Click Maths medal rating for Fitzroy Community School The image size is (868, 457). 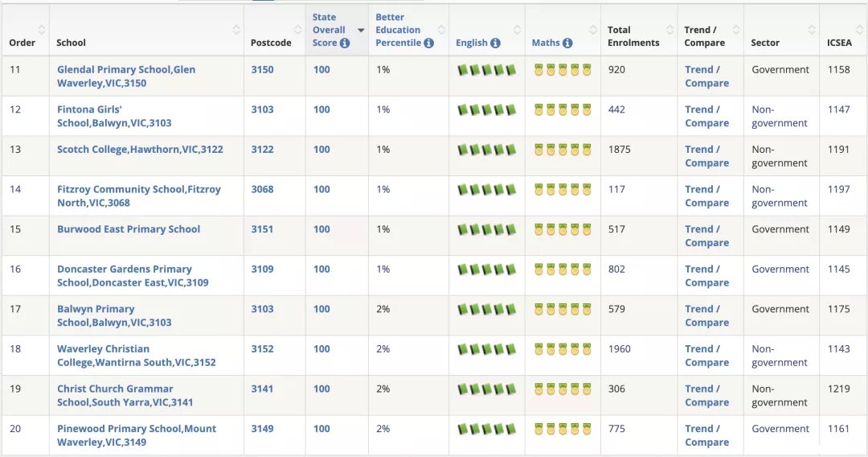563,189
